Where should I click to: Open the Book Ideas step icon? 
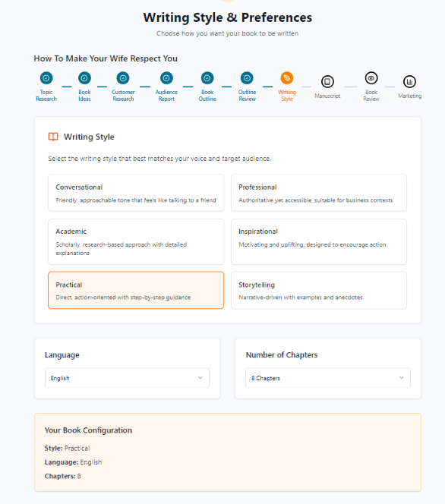84,78
